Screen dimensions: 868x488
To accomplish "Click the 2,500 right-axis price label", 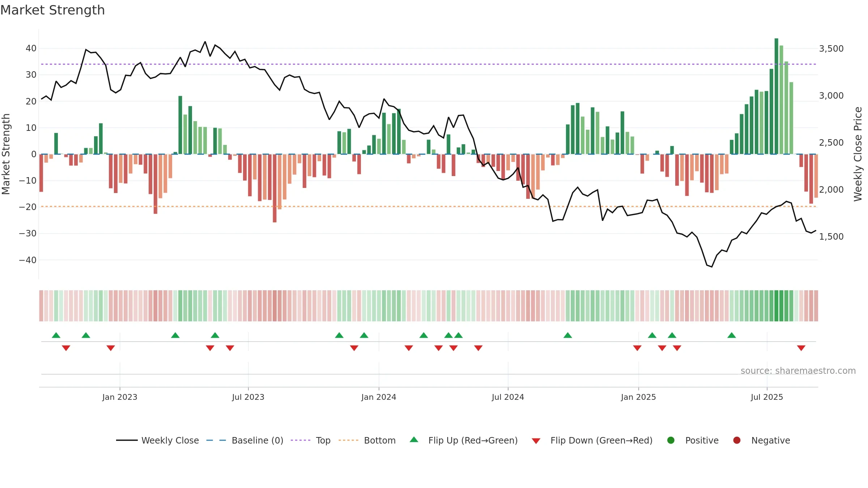I will click(x=831, y=143).
